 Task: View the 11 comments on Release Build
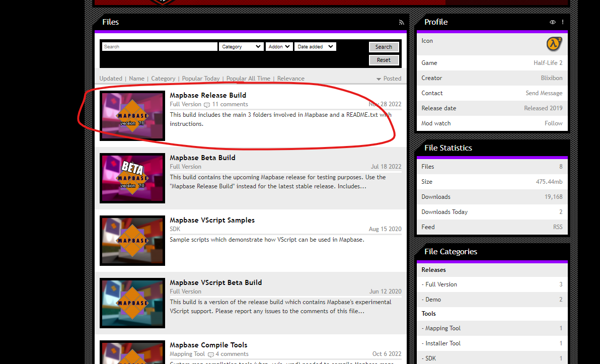pos(230,104)
